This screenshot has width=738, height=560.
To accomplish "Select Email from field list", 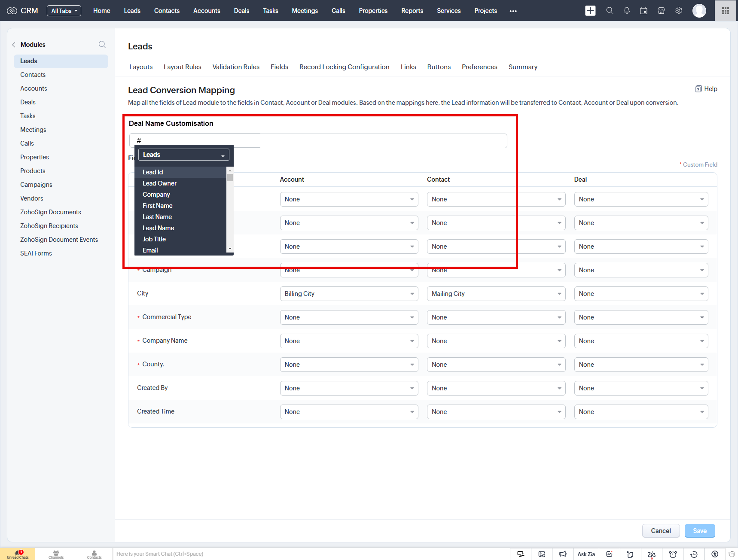I will (x=180, y=250).
